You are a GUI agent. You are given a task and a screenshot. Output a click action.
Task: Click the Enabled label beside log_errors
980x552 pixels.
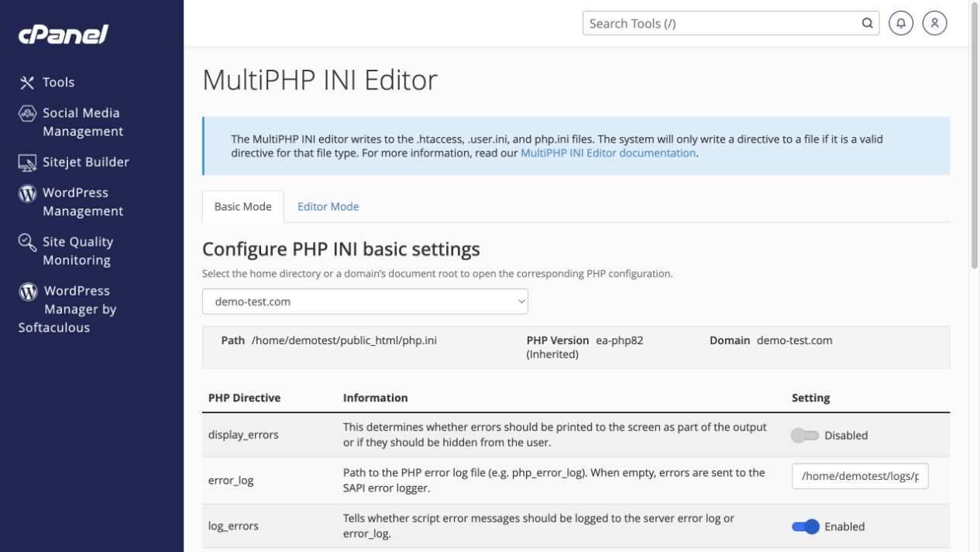click(x=844, y=527)
